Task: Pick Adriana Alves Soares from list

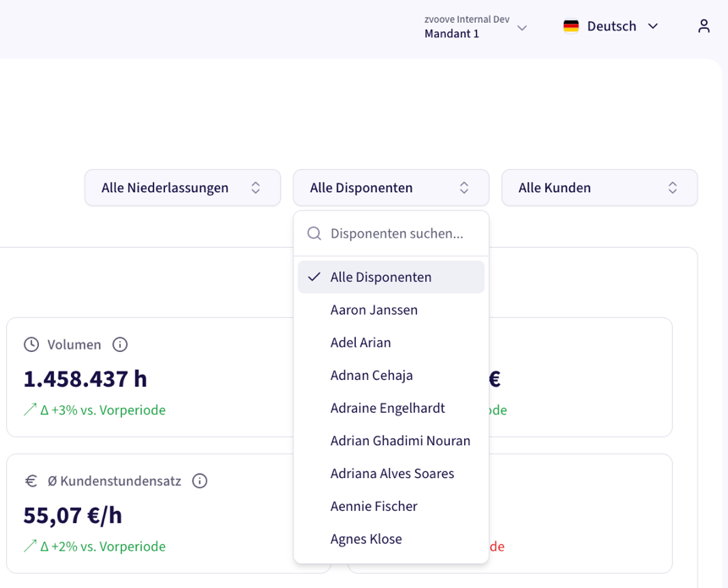Action: [391, 473]
